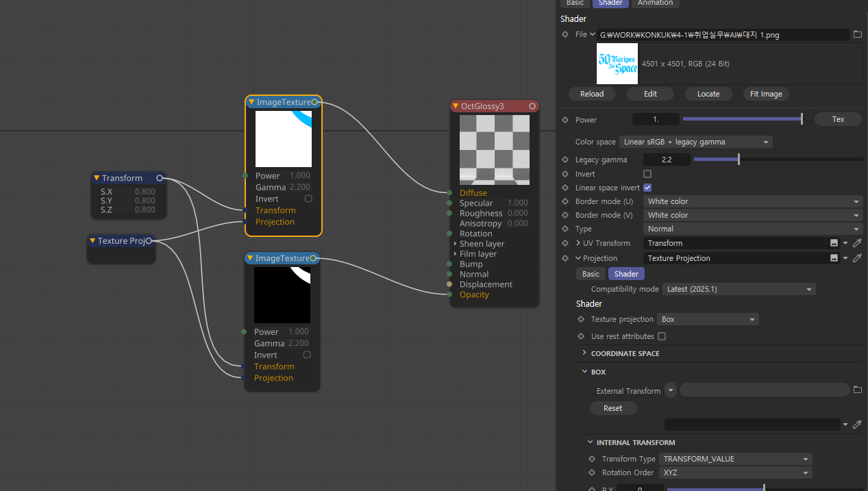This screenshot has width=868, height=491.
Task: Click the folder icon beside External Transform
Action: click(857, 390)
